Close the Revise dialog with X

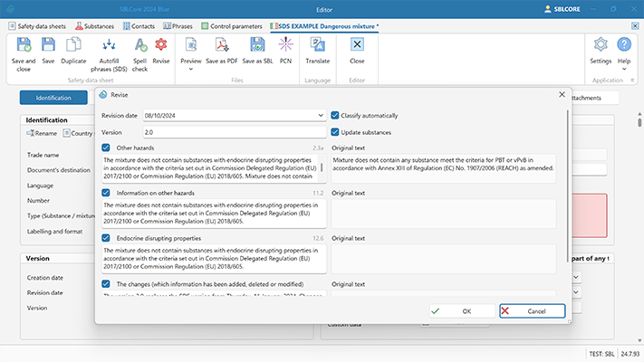click(562, 95)
